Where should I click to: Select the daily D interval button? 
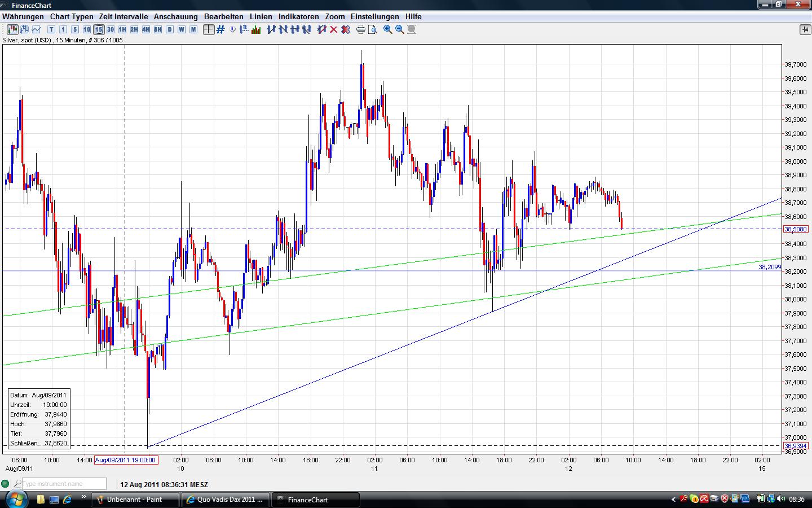pyautogui.click(x=170, y=29)
